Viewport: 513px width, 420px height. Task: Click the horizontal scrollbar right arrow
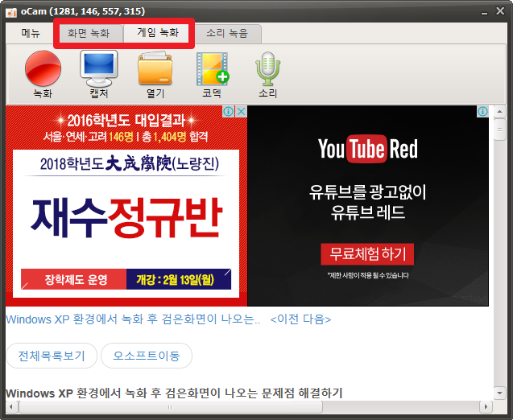tap(486, 407)
